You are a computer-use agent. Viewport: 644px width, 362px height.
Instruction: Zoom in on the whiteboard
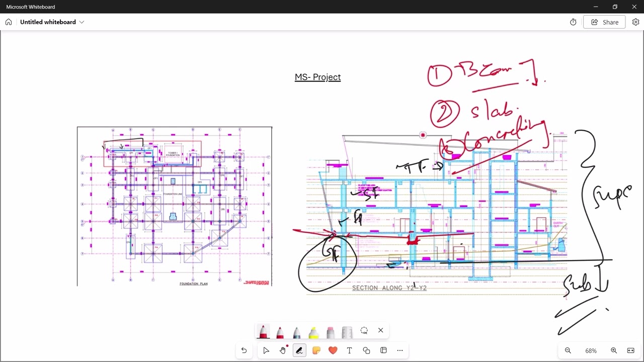pos(614,350)
